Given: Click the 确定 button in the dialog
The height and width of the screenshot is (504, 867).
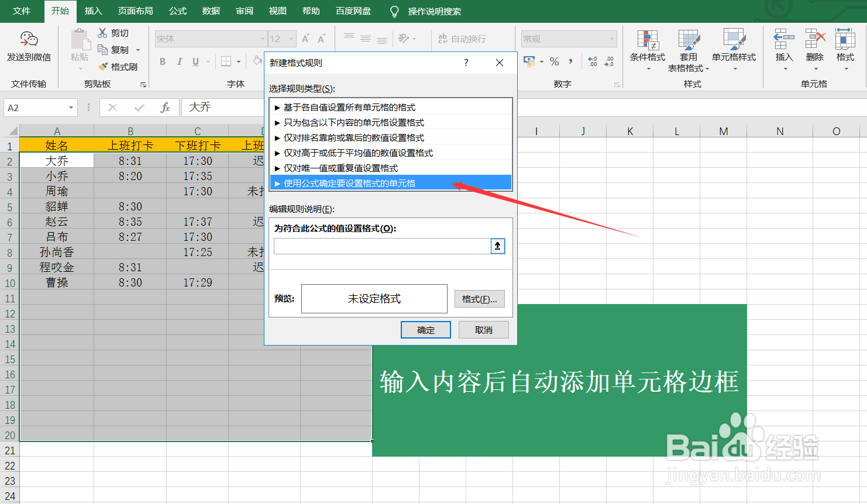Looking at the screenshot, I should click(x=425, y=329).
